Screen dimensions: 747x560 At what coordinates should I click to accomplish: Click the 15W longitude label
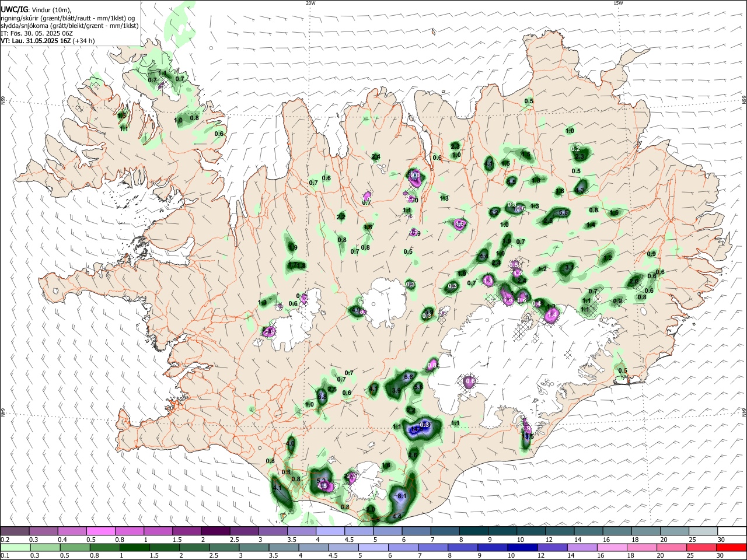pyautogui.click(x=618, y=3)
